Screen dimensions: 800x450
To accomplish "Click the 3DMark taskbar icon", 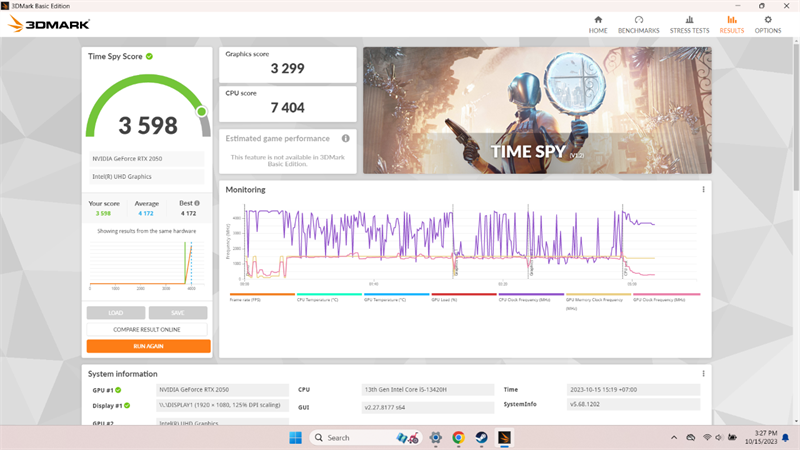I will pyautogui.click(x=504, y=438).
